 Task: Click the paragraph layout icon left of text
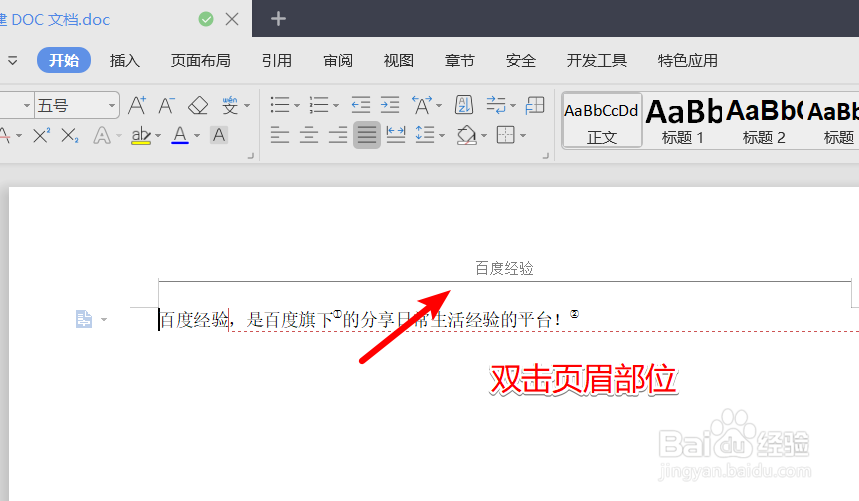coord(84,319)
